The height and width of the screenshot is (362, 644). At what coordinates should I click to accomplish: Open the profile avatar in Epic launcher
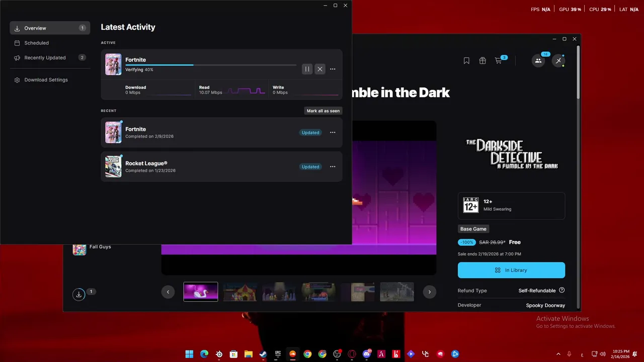(558, 61)
